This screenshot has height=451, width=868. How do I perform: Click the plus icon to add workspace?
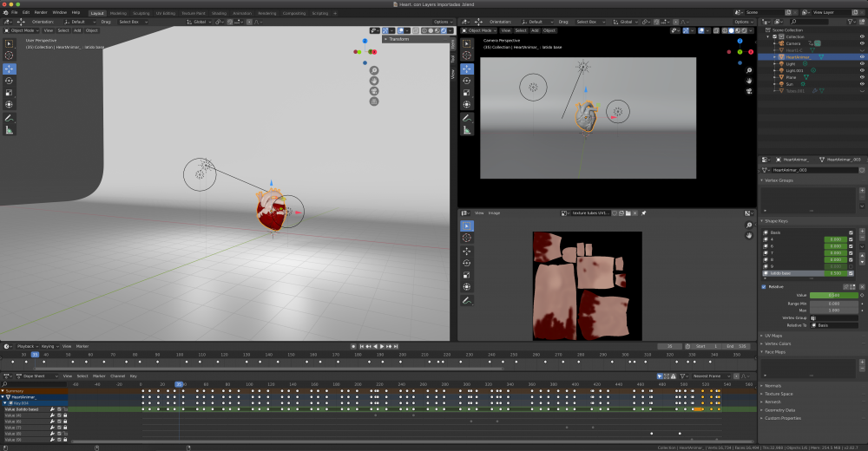point(335,13)
